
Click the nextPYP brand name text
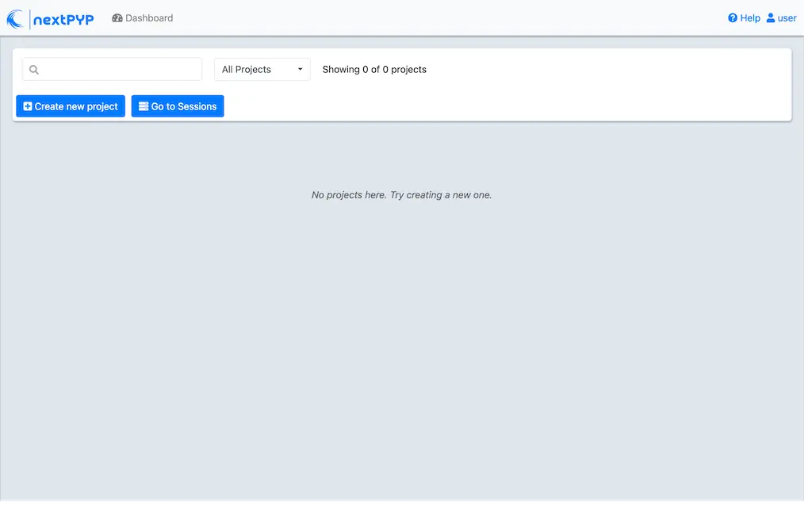click(63, 20)
